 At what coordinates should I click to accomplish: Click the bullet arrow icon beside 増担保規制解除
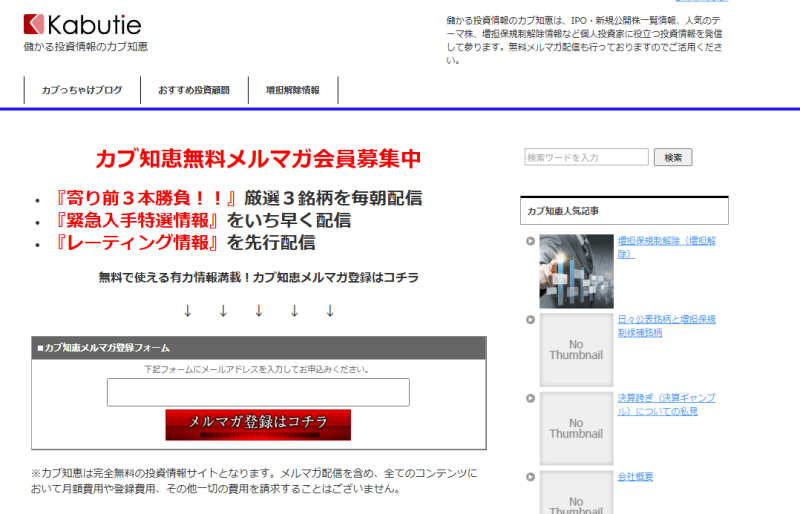pos(531,241)
